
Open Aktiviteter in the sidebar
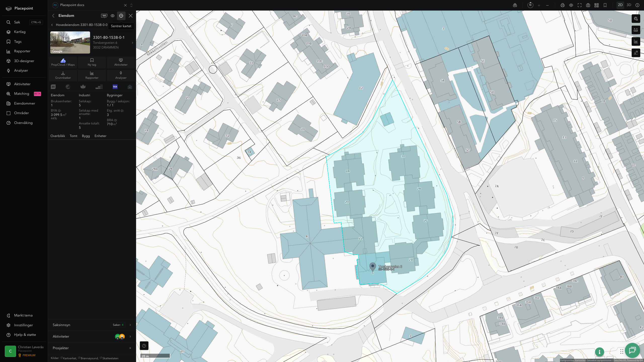click(x=24, y=84)
